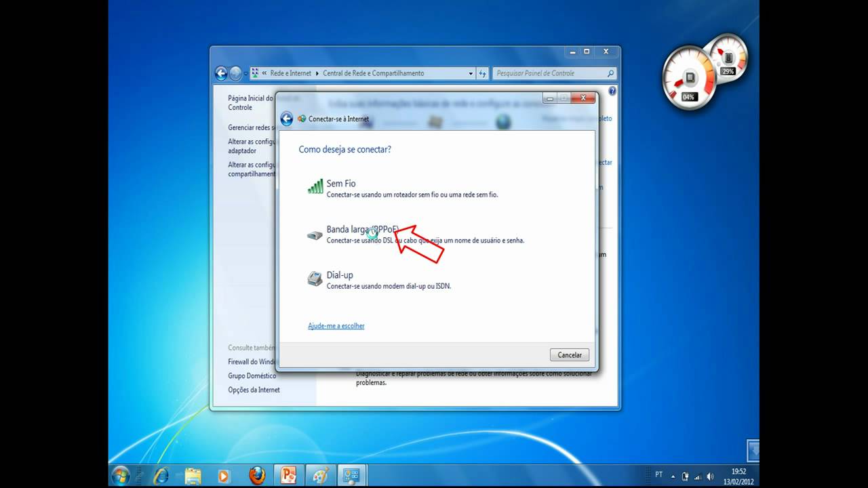
Task: Click the Rede e Internet breadcrumb
Action: click(291, 73)
